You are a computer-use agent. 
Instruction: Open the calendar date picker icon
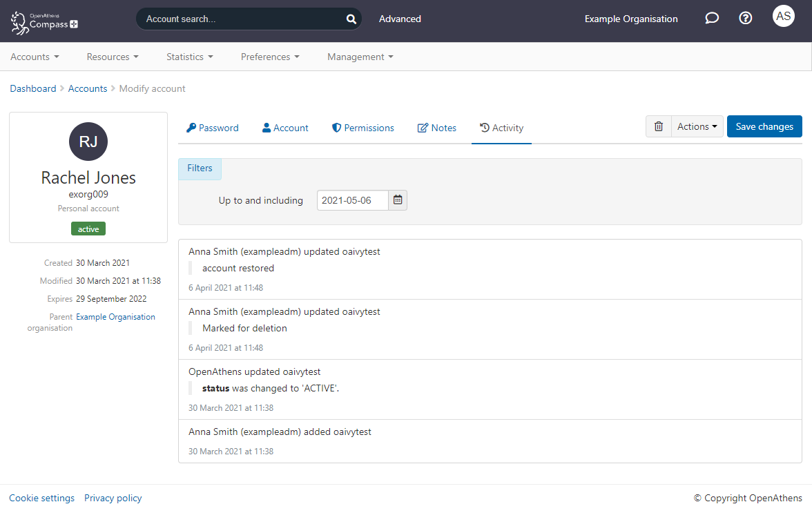398,200
